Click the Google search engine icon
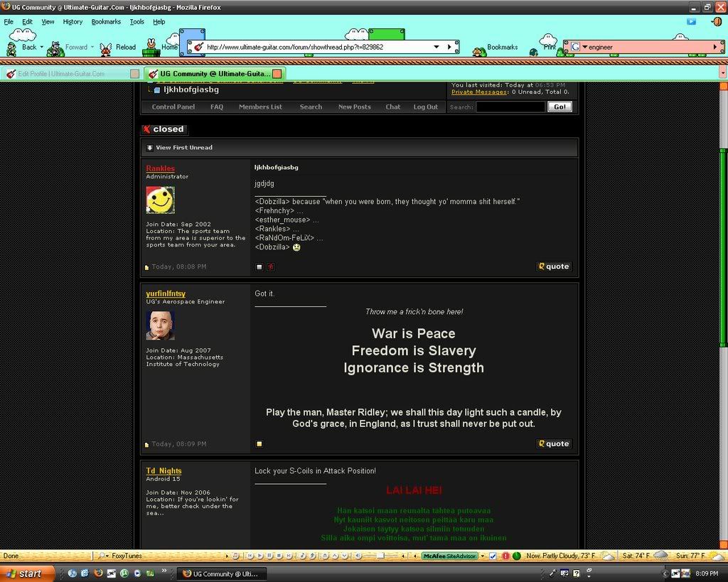This screenshot has width=728, height=582. click(x=575, y=47)
